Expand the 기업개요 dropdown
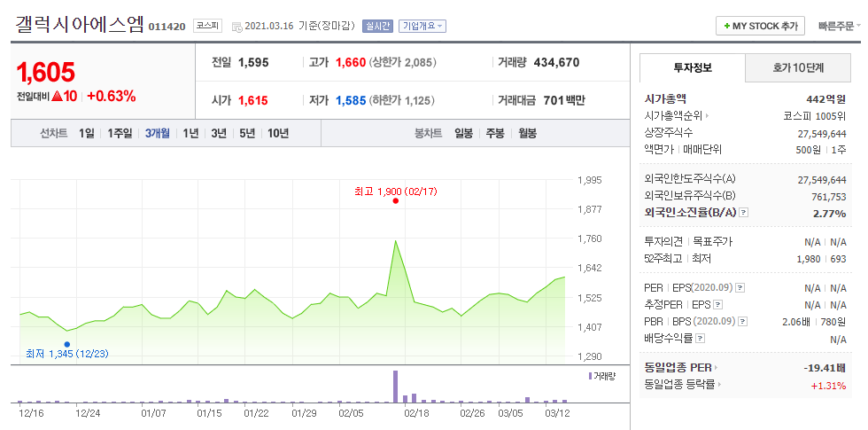The width and height of the screenshot is (868, 430). point(422,26)
